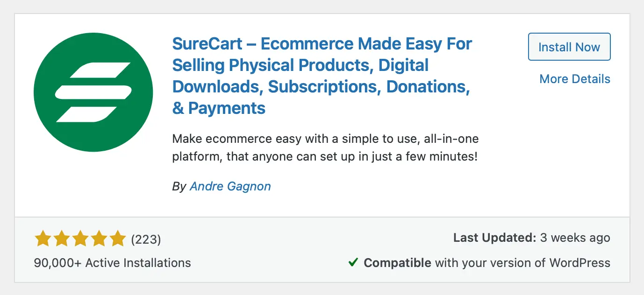This screenshot has width=644, height=295.
Task: Click the second gold rating star
Action: point(62,239)
